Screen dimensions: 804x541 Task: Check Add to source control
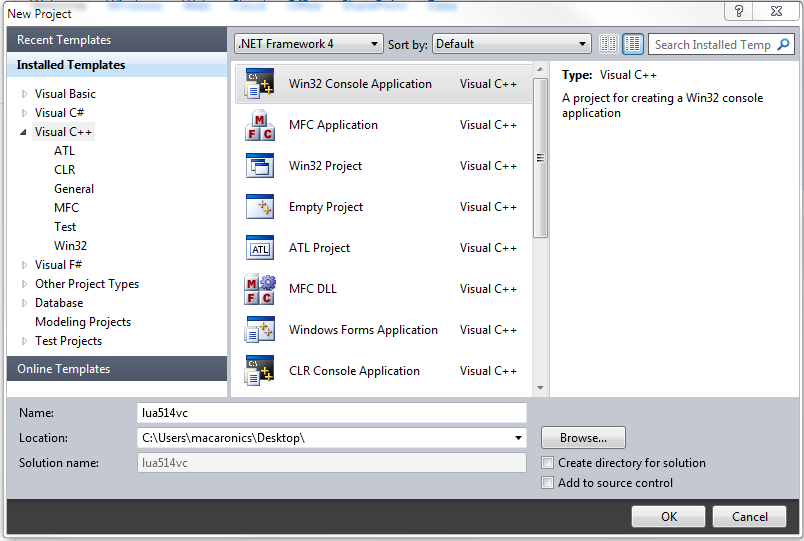548,483
